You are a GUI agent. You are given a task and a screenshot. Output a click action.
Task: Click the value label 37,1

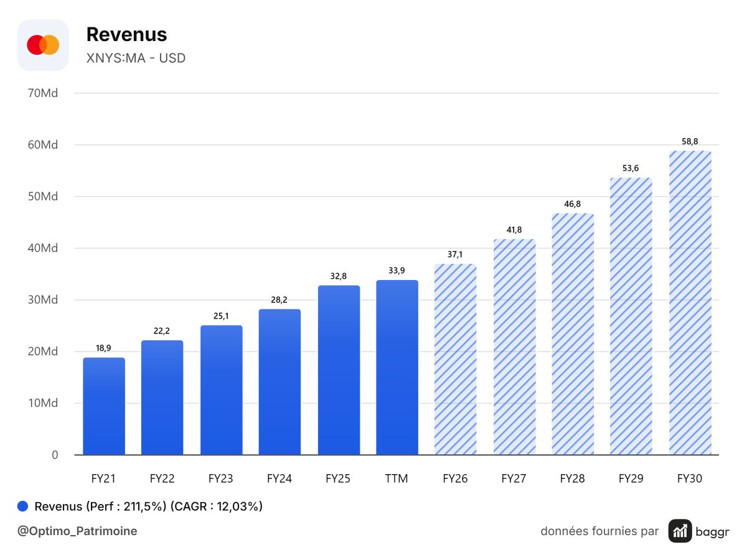pos(456,254)
